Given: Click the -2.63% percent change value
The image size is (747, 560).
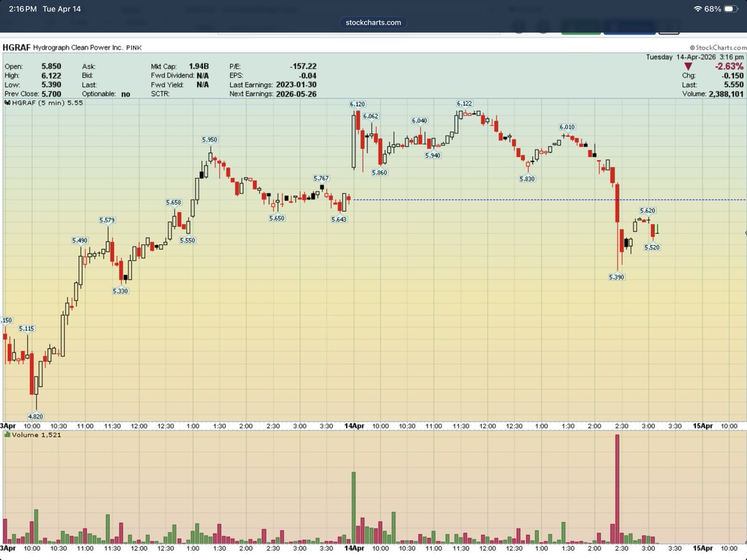Looking at the screenshot, I should (729, 66).
